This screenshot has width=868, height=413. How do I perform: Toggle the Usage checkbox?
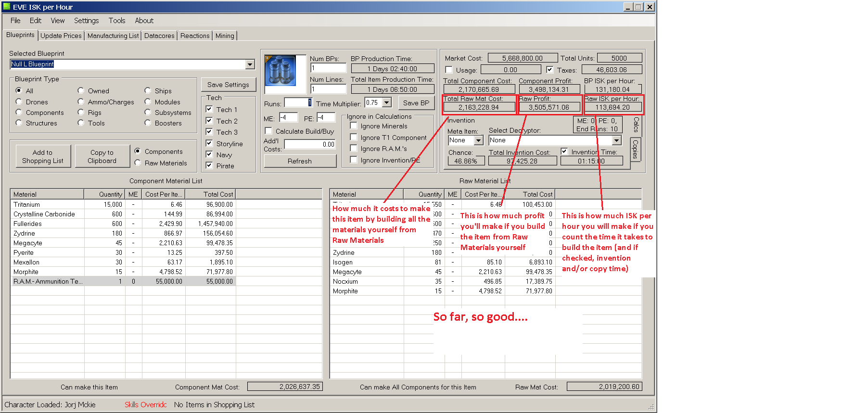click(x=449, y=70)
